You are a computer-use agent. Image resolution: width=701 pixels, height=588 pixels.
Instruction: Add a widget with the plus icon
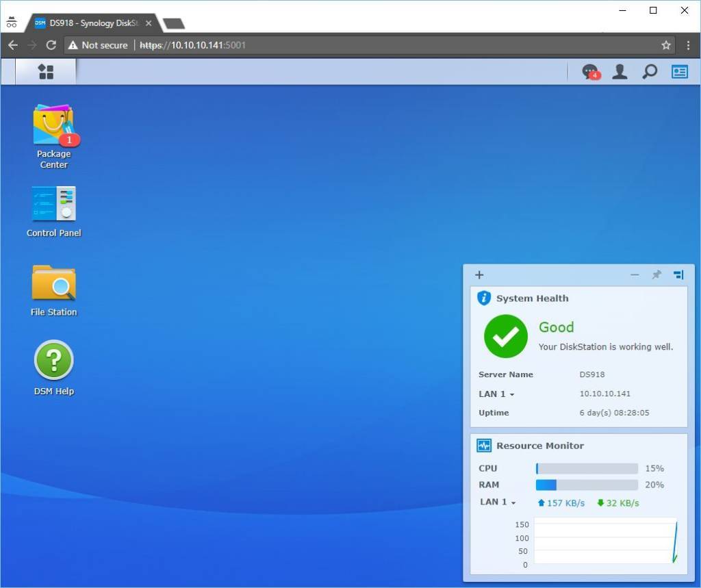(479, 274)
